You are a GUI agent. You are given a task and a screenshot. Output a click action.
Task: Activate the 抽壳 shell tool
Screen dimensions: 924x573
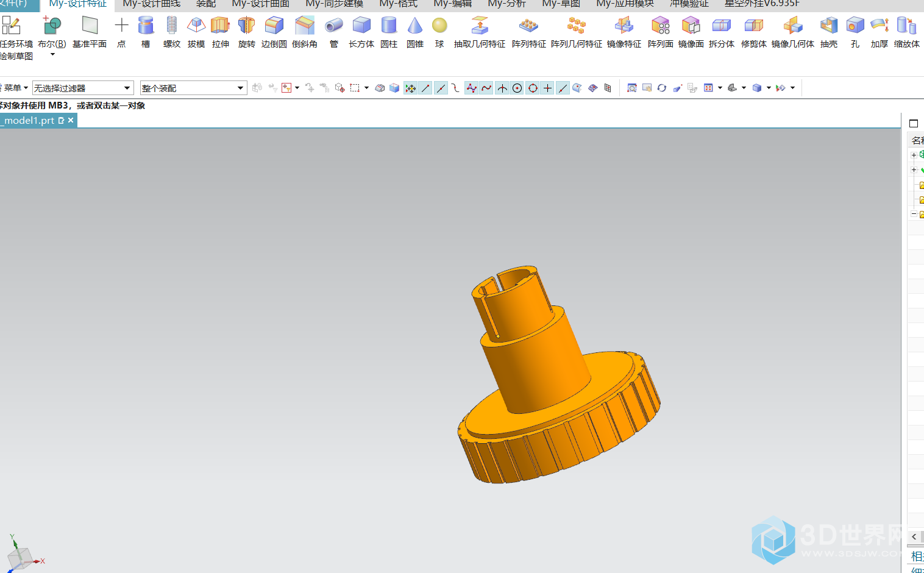click(829, 32)
